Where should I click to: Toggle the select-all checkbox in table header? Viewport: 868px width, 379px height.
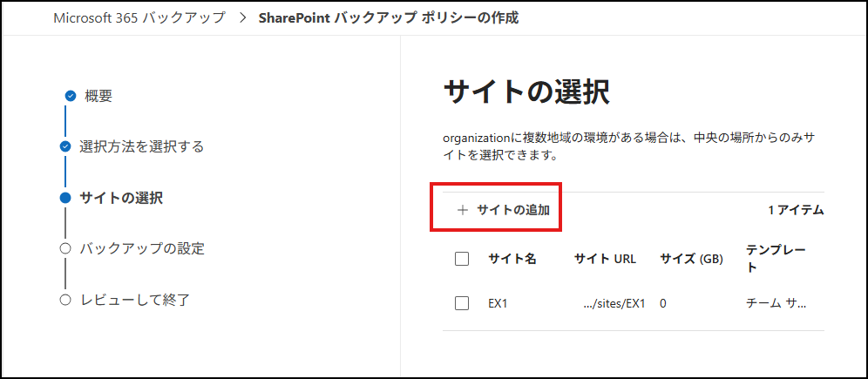(x=462, y=259)
